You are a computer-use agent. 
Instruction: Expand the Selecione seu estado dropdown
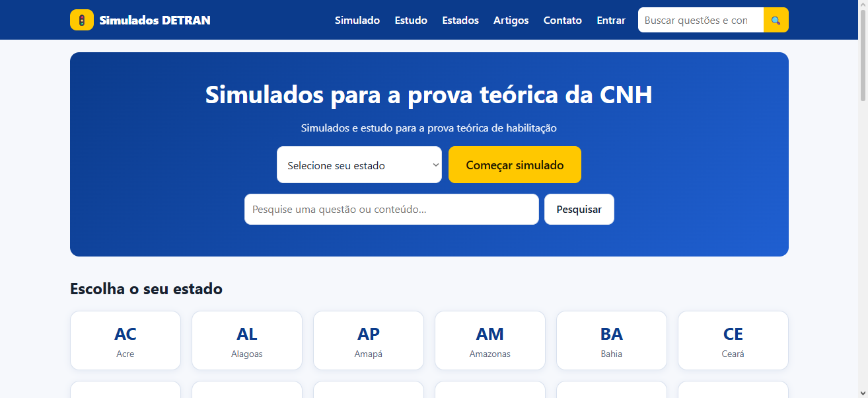(359, 165)
